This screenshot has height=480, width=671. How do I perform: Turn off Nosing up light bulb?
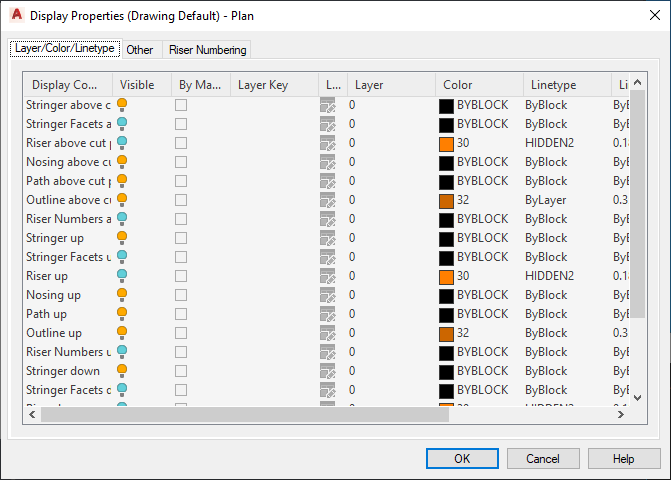click(122, 295)
